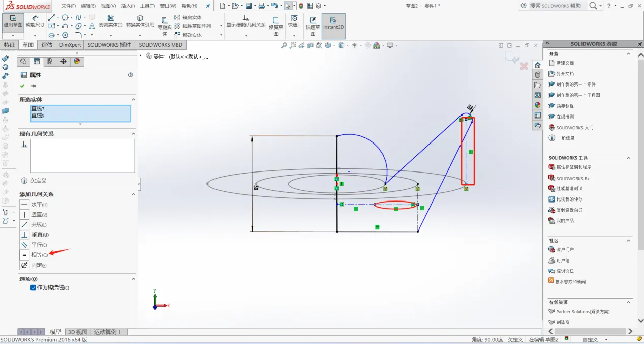Image resolution: width=644 pixels, height=344 pixels.
Task: Click the red X cancel sketch icon
Action: 524,66
